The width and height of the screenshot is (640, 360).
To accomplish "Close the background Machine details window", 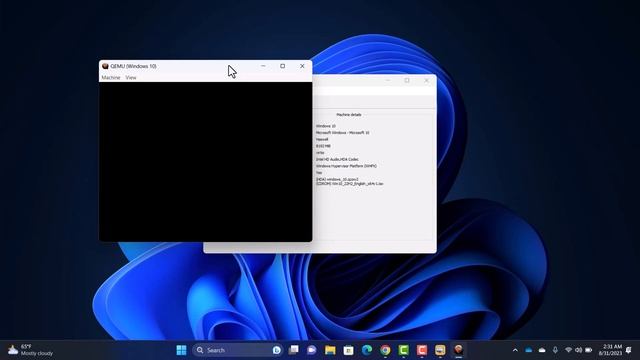I will point(426,80).
